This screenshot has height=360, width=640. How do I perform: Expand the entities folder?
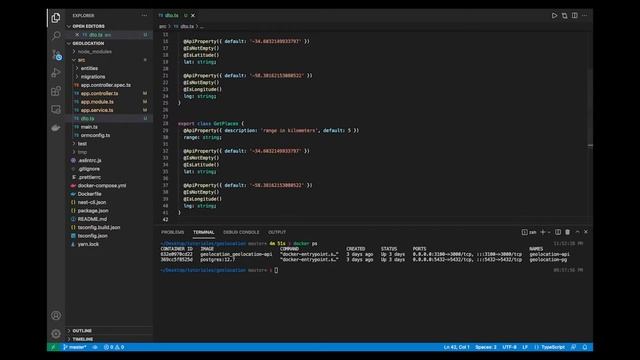point(89,68)
